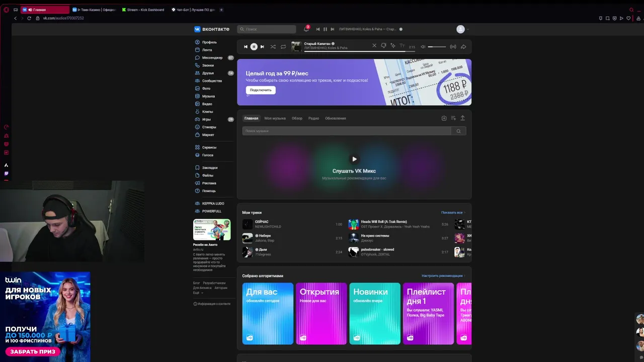The image size is (644, 362).
Task: Open the Плейлист дня 1 card
Action: click(428, 314)
